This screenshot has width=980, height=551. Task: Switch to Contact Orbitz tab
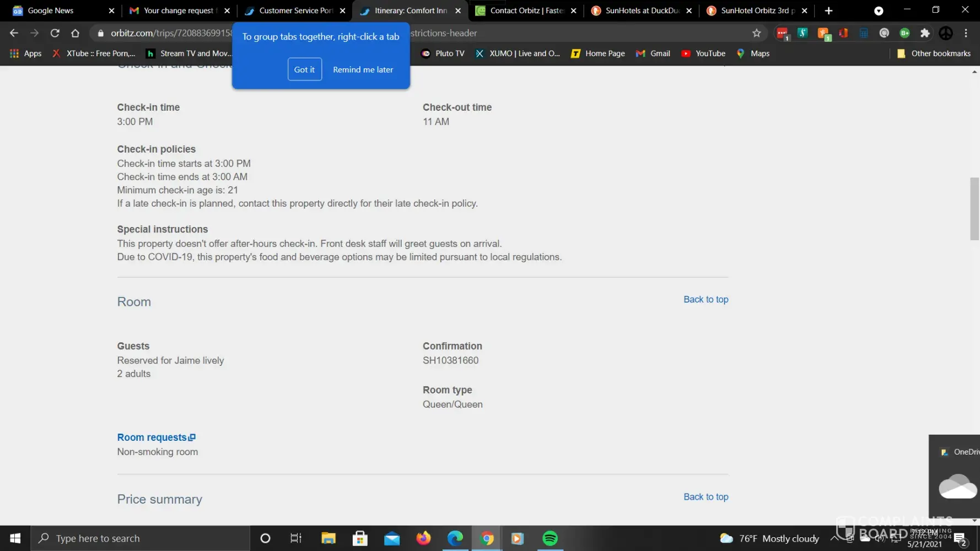(x=526, y=10)
